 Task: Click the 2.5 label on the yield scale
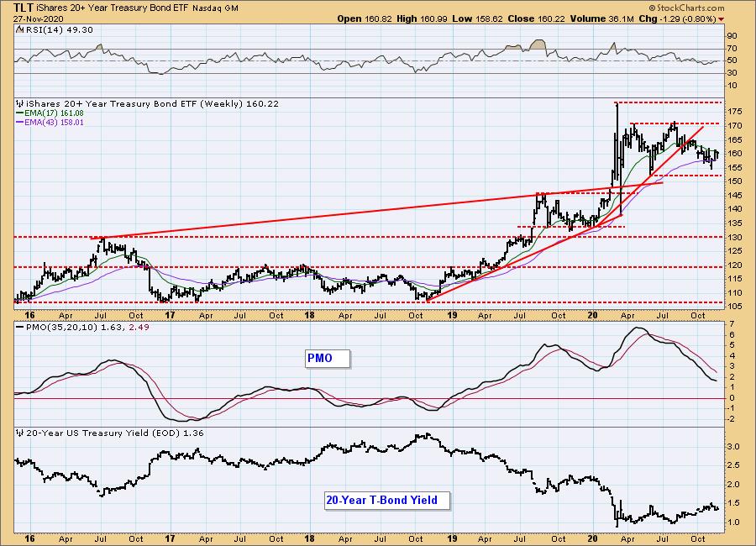[733, 465]
